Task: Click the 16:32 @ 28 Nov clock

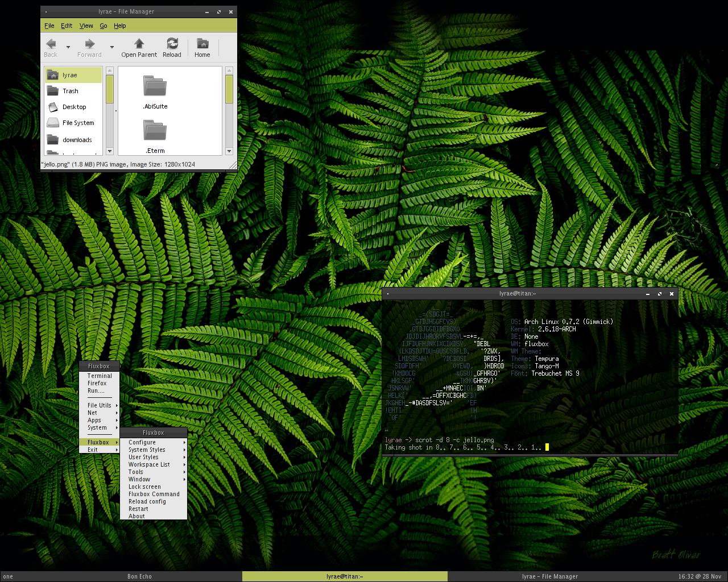Action: 700,576
